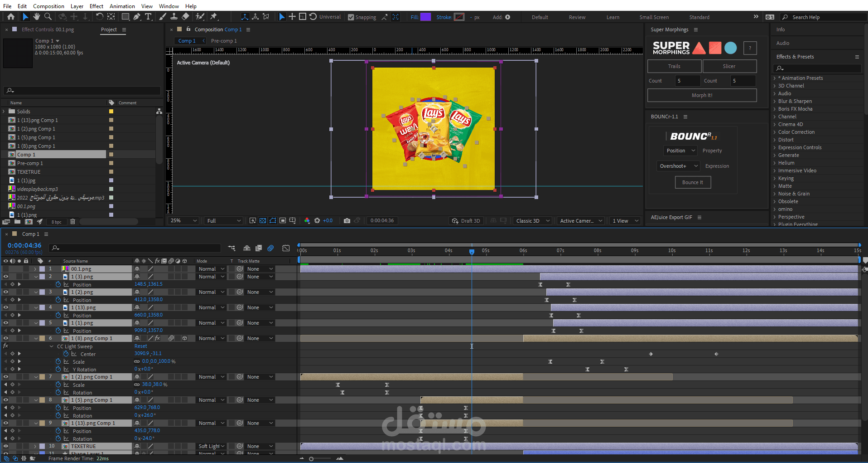Screen dimensions: 868x463
Task: Click the hide shy layers icon
Action: click(247, 248)
